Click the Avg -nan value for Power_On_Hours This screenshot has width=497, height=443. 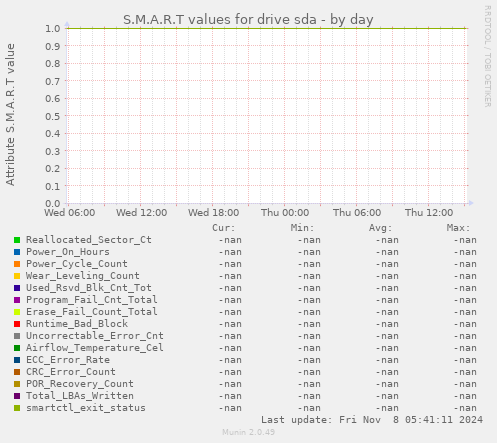[x=387, y=252]
